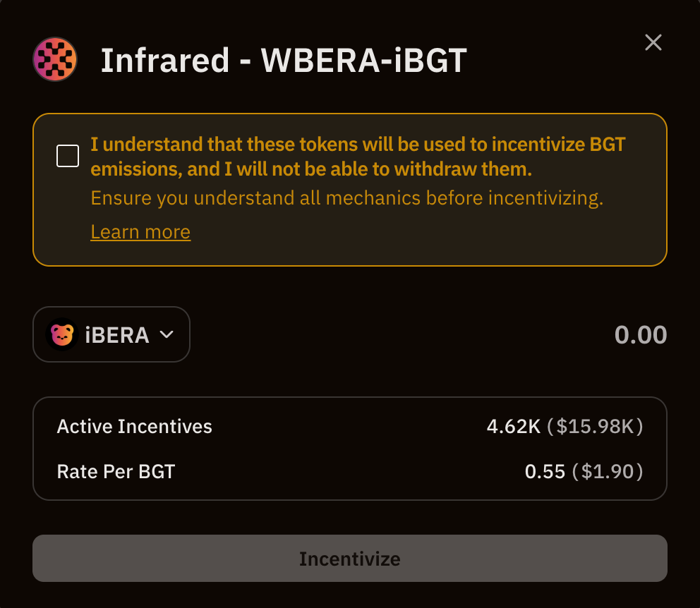
Task: Select the Active Incentives label
Action: [134, 427]
